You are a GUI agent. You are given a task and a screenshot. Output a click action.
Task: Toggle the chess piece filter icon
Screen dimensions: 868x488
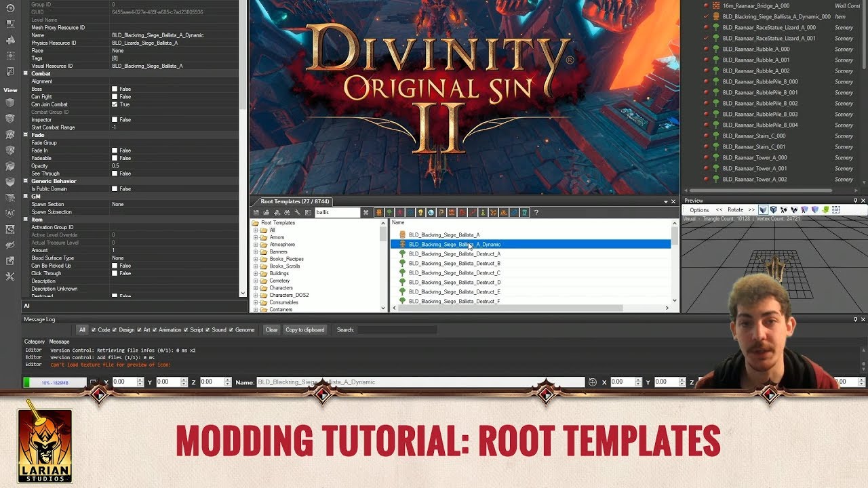click(x=483, y=213)
